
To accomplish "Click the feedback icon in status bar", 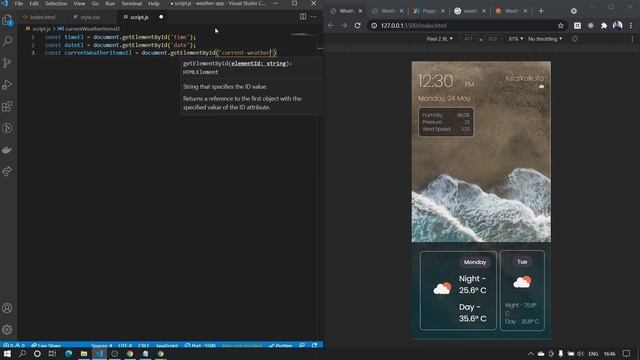I will [x=302, y=345].
